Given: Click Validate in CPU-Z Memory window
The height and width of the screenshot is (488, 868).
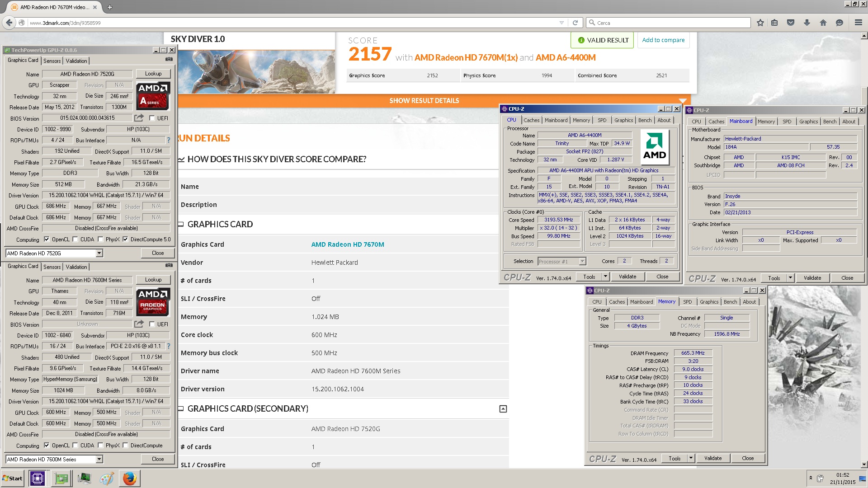Looking at the screenshot, I should point(713,458).
